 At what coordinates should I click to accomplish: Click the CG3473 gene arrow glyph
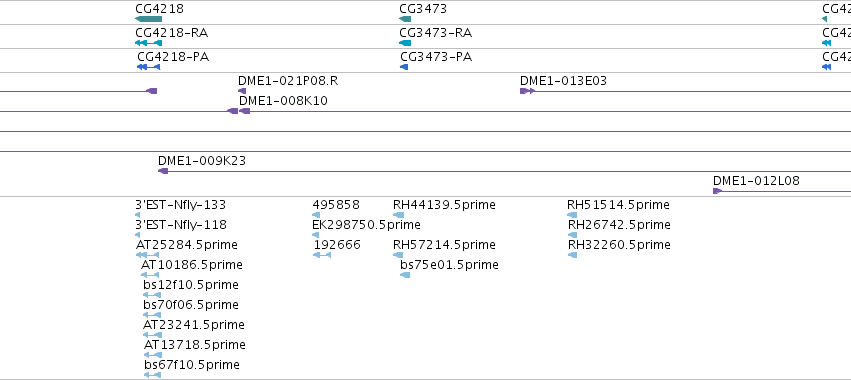click(x=405, y=19)
